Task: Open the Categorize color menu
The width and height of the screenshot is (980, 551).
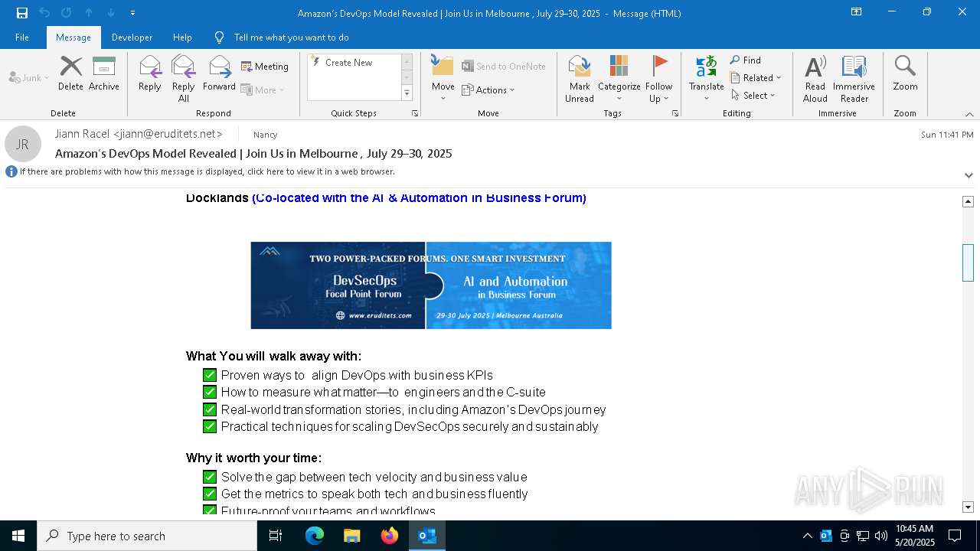Action: coord(619,79)
